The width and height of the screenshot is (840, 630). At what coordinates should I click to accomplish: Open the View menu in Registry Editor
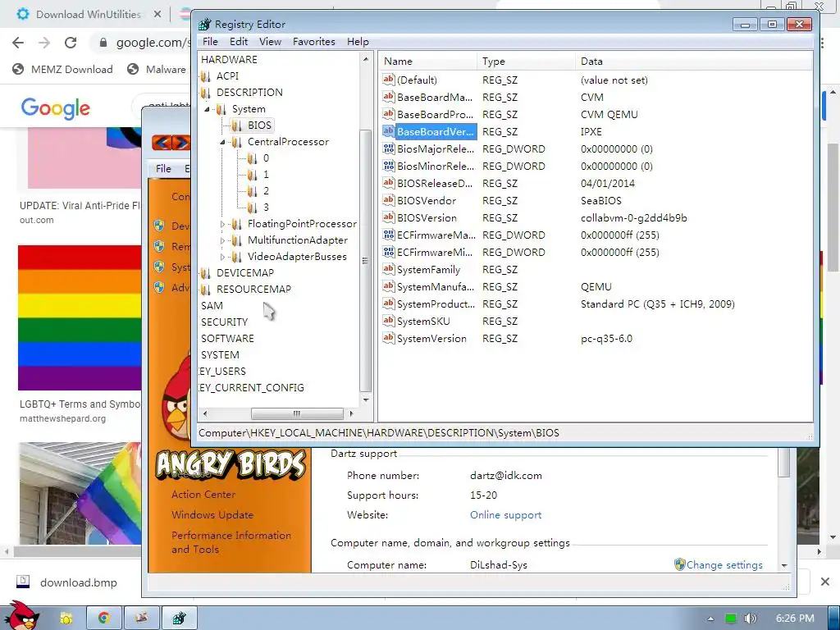pyautogui.click(x=270, y=42)
